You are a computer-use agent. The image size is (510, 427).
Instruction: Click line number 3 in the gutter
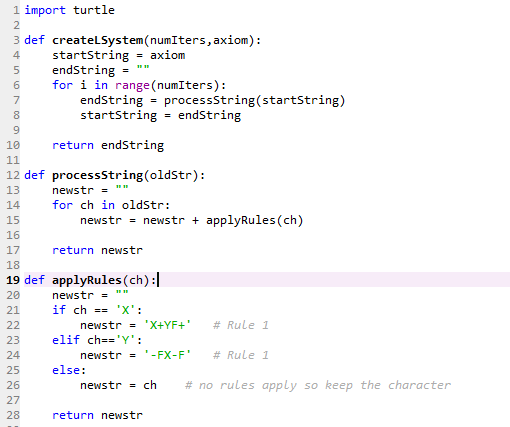click(x=16, y=40)
